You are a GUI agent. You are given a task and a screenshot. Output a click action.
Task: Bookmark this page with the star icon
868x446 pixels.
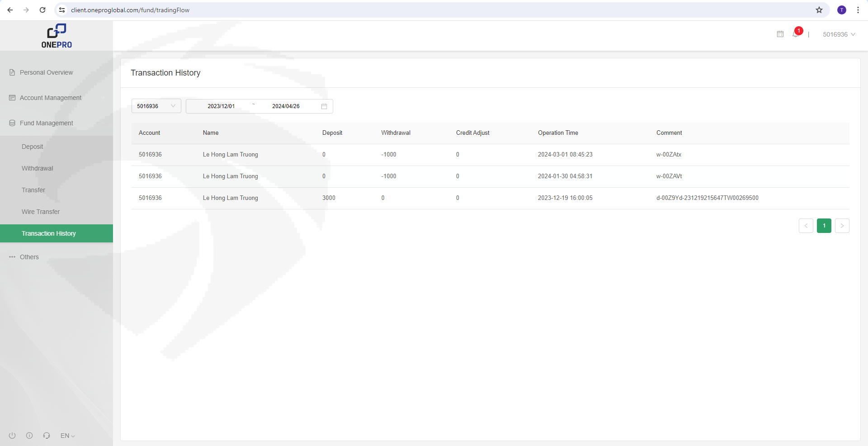(819, 10)
